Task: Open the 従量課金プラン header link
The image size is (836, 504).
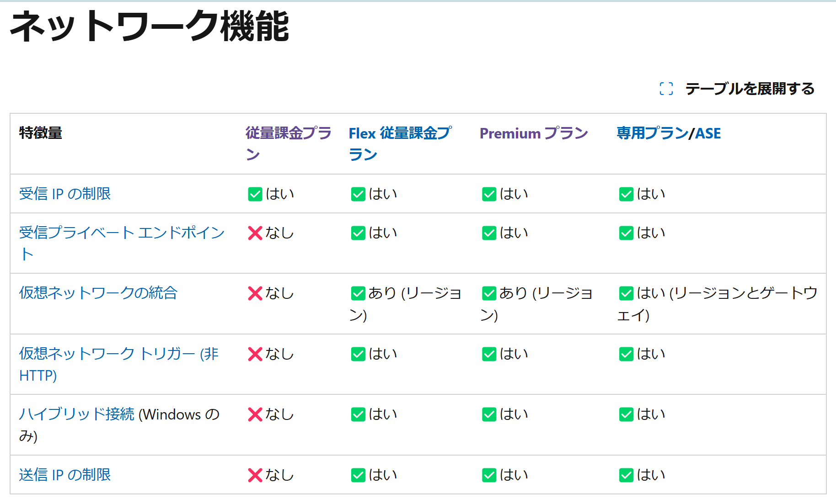Action: (288, 133)
